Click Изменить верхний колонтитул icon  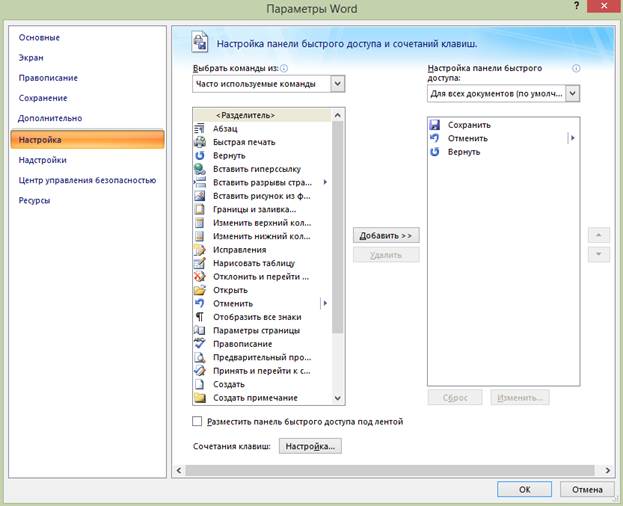click(199, 223)
